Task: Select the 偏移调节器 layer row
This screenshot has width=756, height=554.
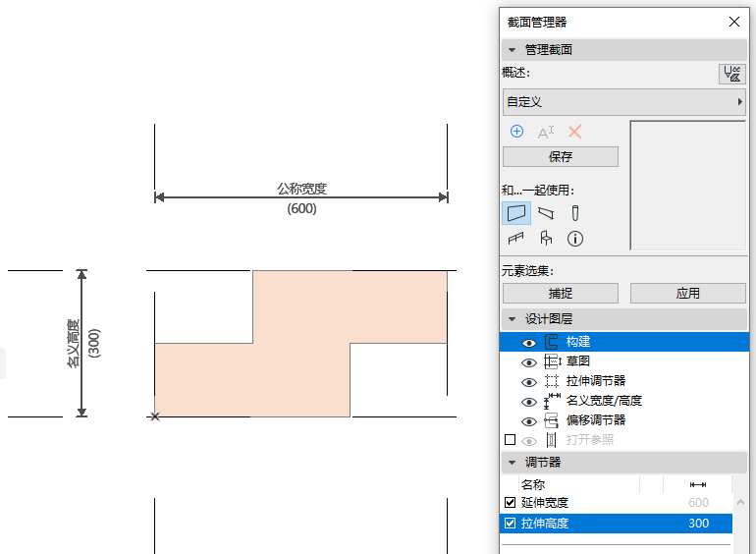Action: [x=623, y=420]
